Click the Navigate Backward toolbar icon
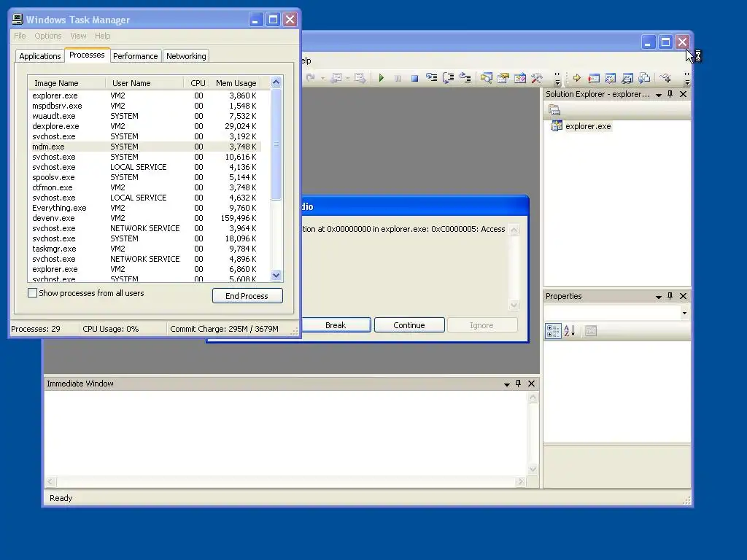Image resolution: width=747 pixels, height=560 pixels. pyautogui.click(x=336, y=77)
